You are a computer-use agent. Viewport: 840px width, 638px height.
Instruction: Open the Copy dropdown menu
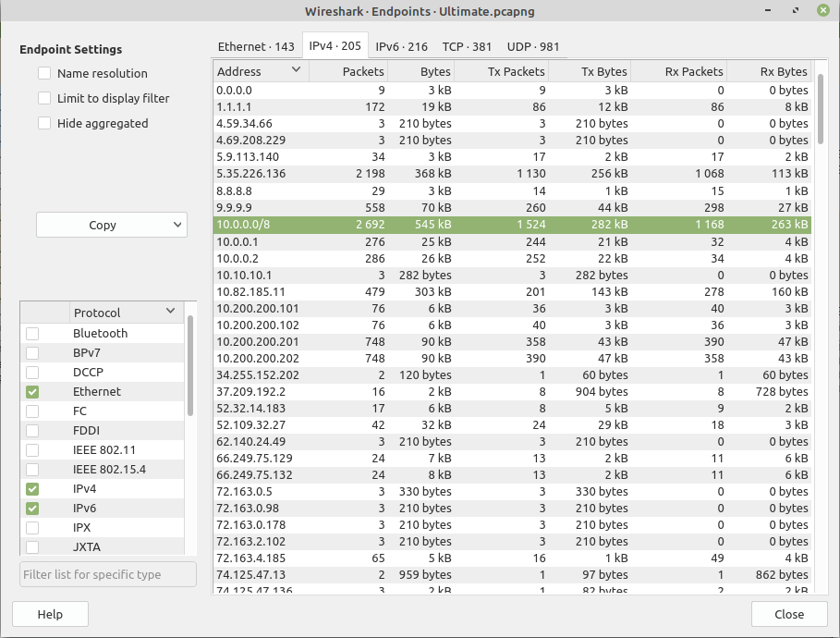point(111,225)
